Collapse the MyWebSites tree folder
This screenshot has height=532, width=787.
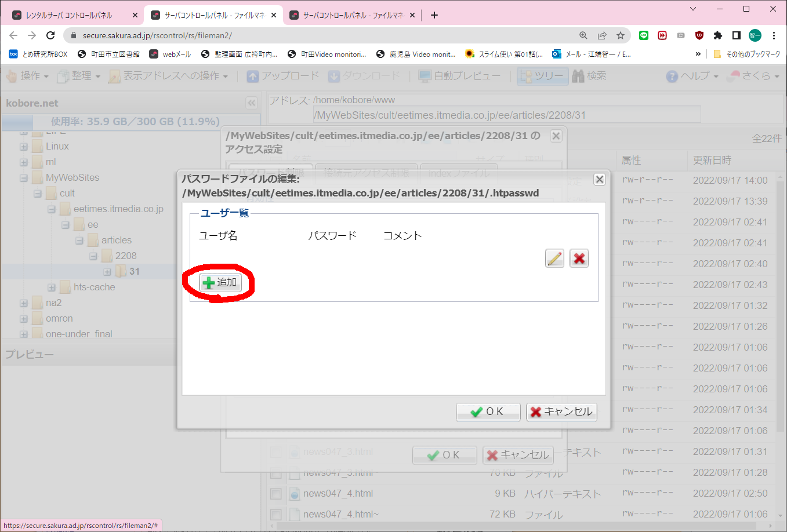tap(24, 178)
